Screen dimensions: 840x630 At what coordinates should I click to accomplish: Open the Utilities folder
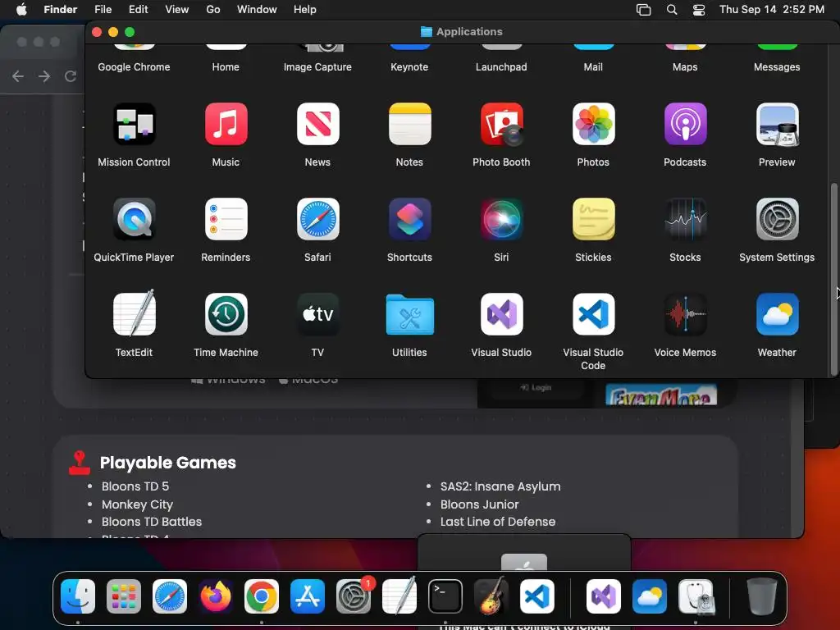point(410,314)
